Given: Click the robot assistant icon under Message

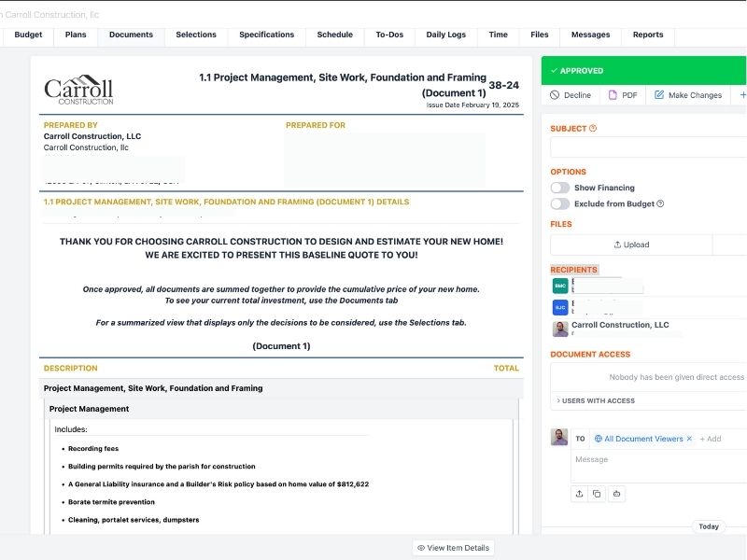Looking at the screenshot, I should tap(616, 494).
